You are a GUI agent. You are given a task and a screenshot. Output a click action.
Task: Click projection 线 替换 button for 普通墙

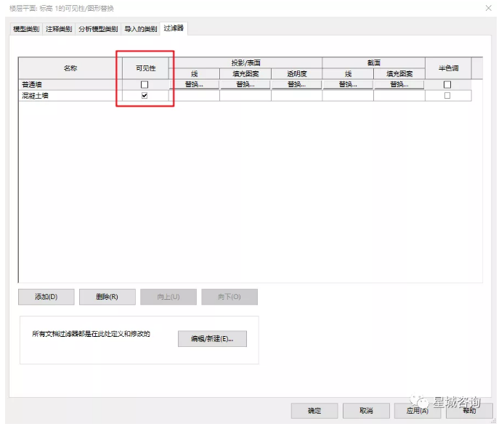(x=194, y=84)
